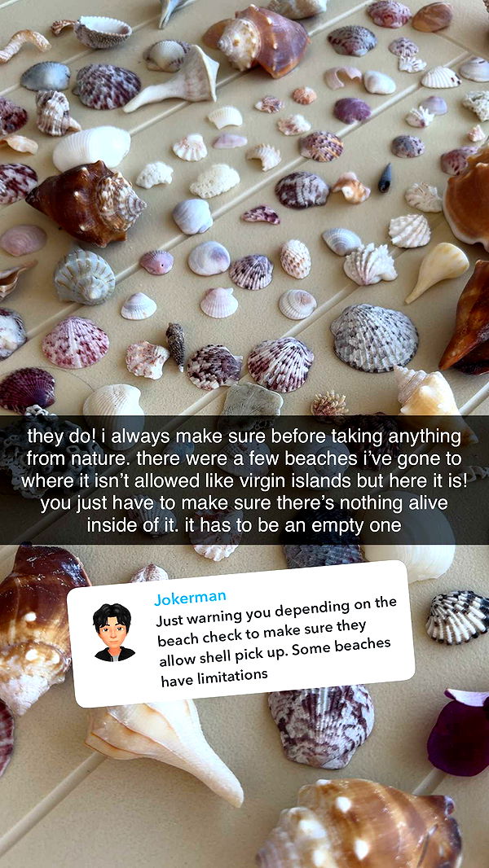
Task: Open the Jokerman username link
Action: [x=190, y=598]
